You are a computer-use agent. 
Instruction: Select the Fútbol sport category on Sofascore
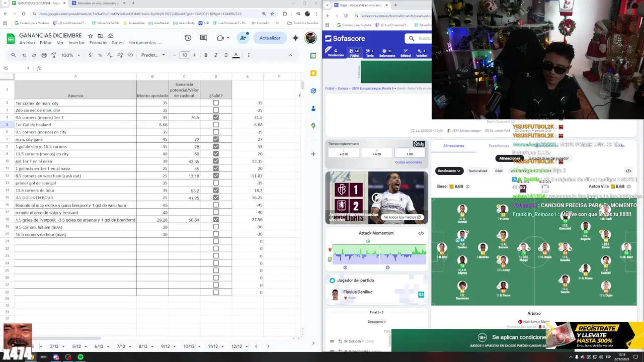coord(355,53)
